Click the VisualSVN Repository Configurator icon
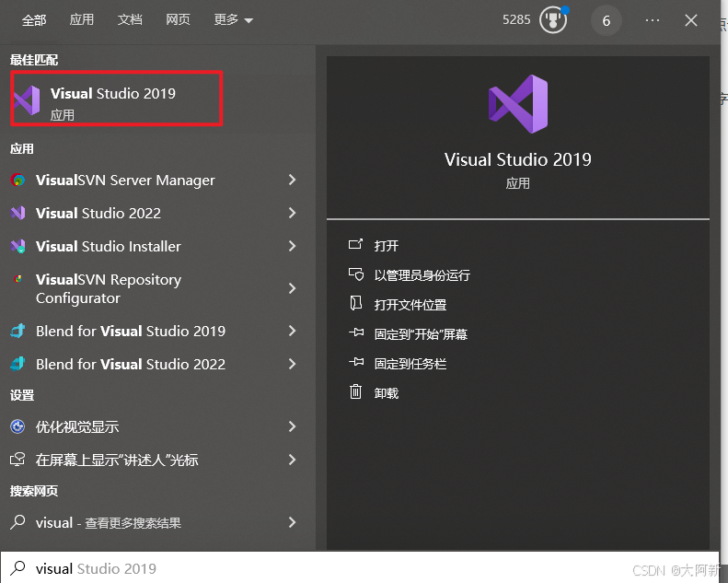The image size is (728, 583). tap(17, 279)
